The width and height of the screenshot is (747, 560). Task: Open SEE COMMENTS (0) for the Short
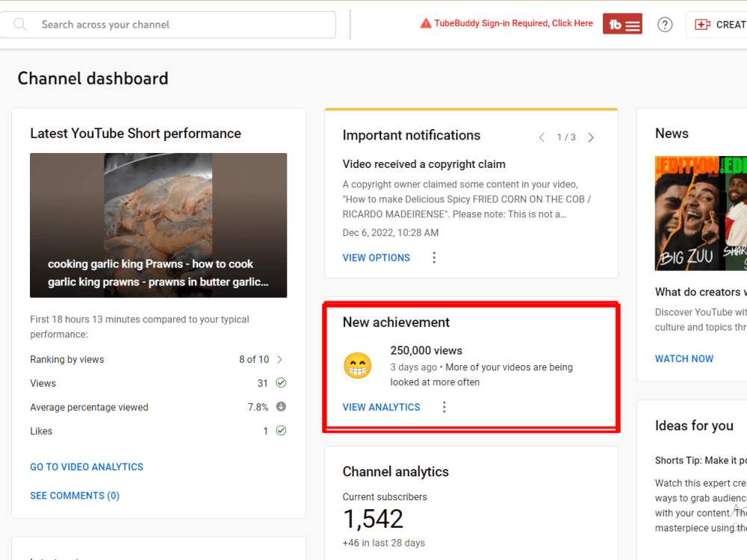click(x=75, y=495)
